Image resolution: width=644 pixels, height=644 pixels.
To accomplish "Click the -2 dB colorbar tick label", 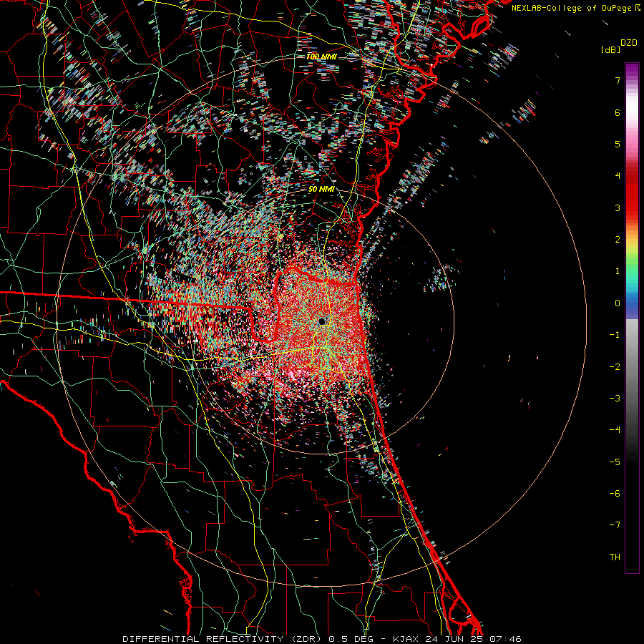I will pos(615,367).
